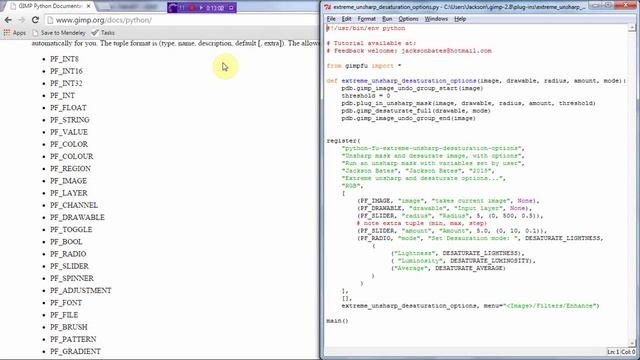640x360 pixels.
Task: Click the editor scrollbar up arrow
Action: (x=632, y=28)
